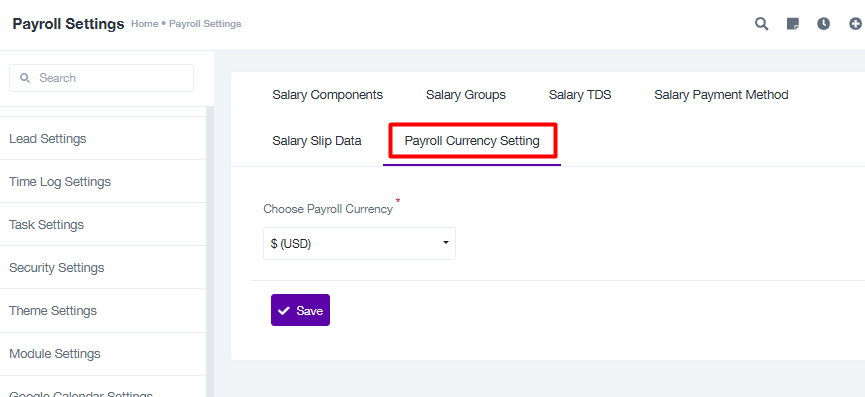Open the Salary TDS tab
865x397 pixels.
pos(580,95)
